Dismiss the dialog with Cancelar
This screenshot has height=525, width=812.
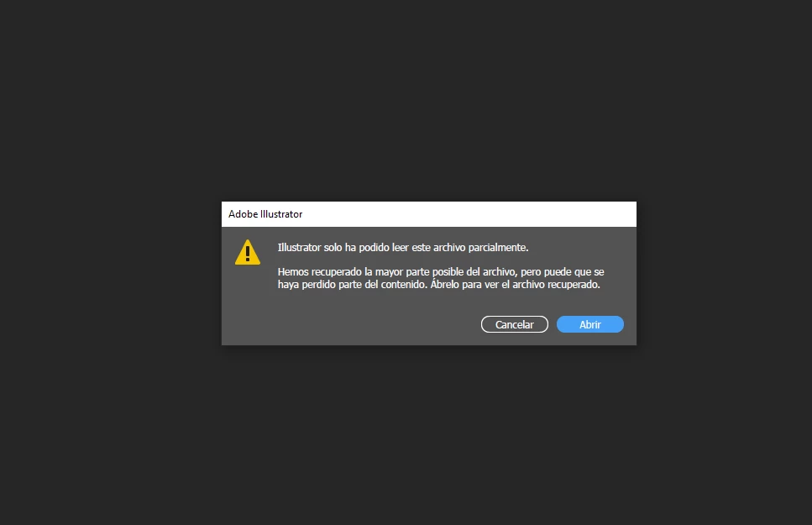point(514,324)
